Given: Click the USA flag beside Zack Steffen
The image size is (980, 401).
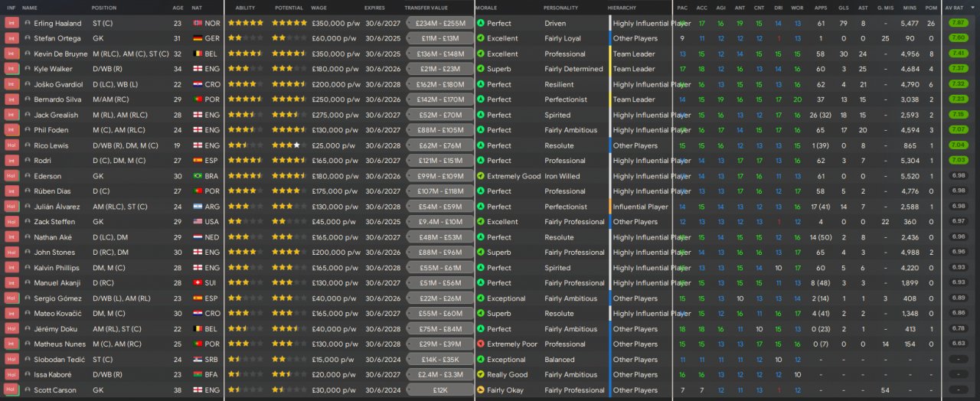Looking at the screenshot, I should (x=198, y=222).
